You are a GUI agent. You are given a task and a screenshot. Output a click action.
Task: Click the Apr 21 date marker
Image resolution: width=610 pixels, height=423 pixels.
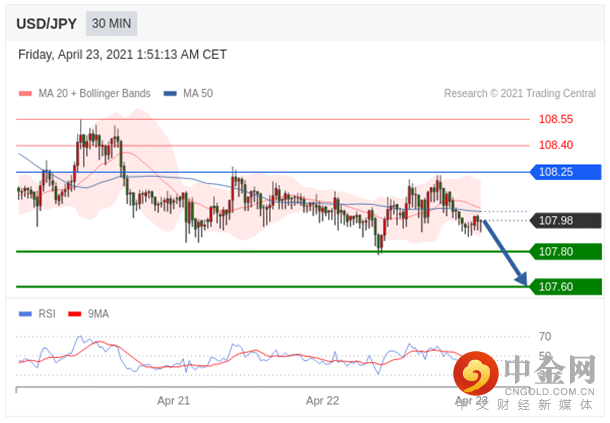pyautogui.click(x=174, y=401)
